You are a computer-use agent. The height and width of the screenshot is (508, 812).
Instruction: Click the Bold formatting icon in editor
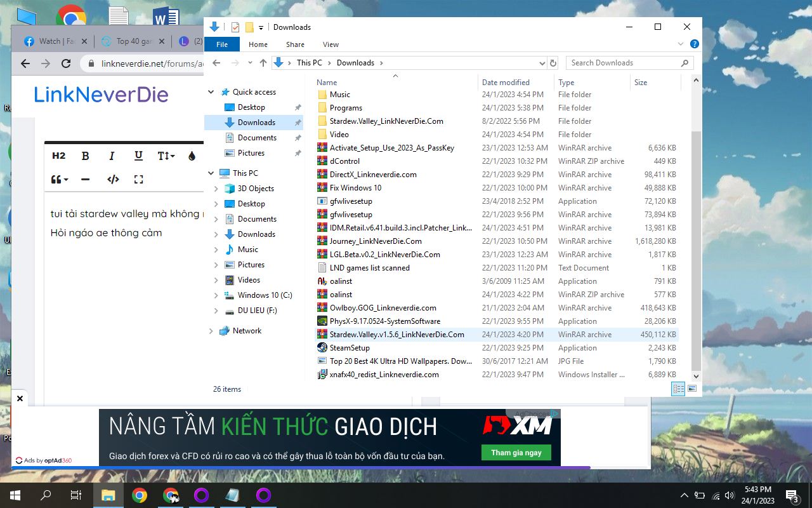86,156
